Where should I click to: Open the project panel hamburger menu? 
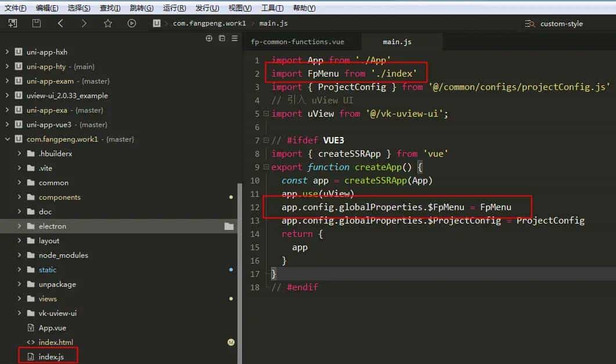coord(235,38)
